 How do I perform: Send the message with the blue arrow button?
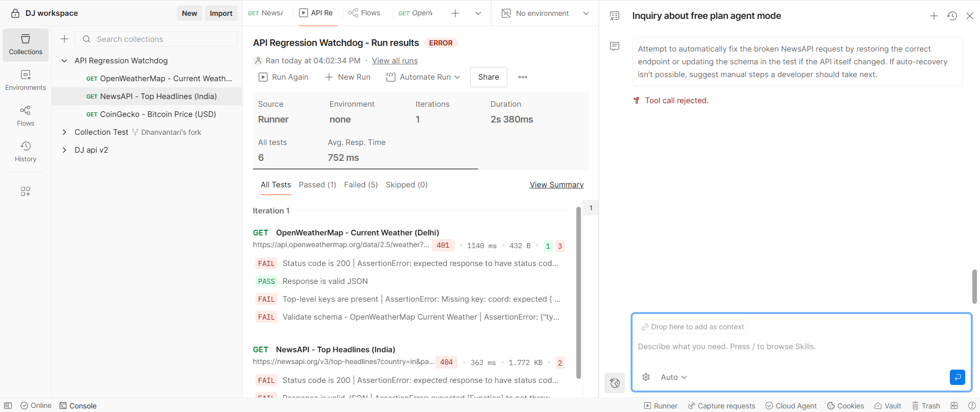(958, 377)
